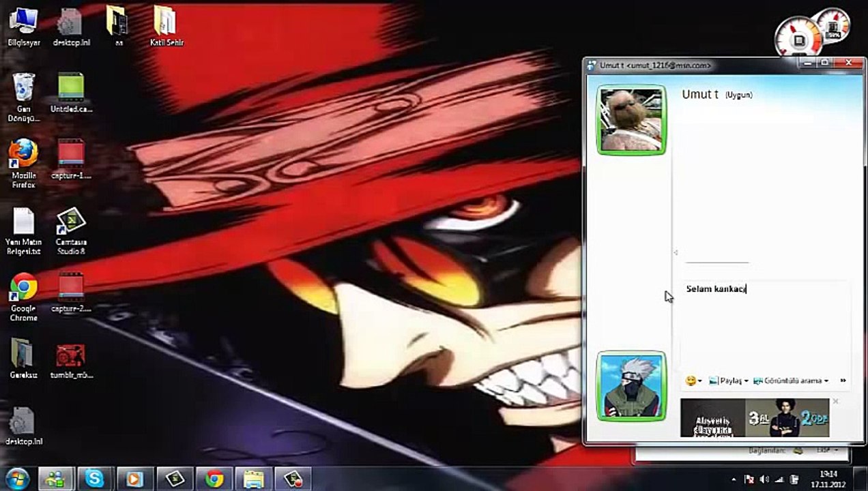This screenshot has height=491, width=868.
Task: Select the tumblr image file icon
Action: [x=71, y=361]
